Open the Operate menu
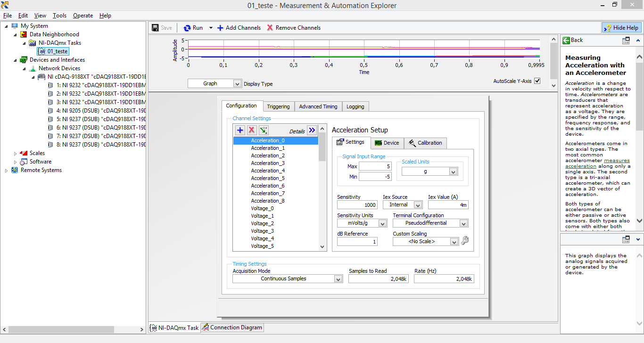Screen dimensions: 644x343 [x=83, y=16]
